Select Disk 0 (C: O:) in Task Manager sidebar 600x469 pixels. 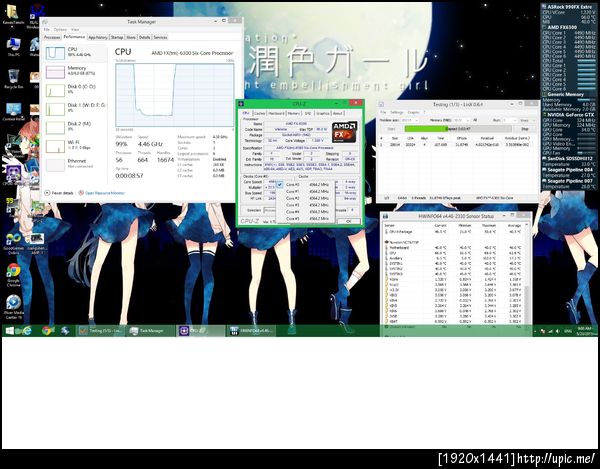(x=76, y=90)
